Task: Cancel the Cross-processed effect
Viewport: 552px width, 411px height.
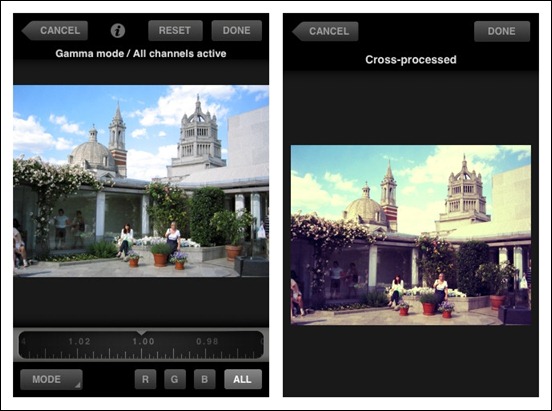Action: click(x=325, y=31)
